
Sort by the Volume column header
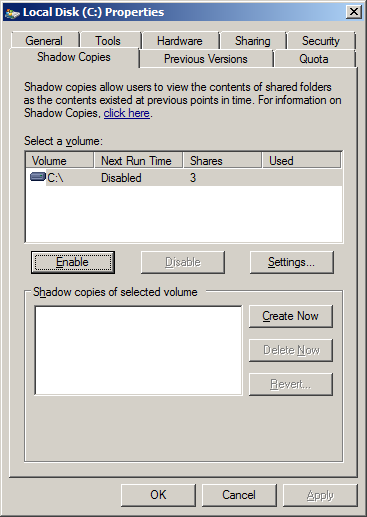point(60,161)
